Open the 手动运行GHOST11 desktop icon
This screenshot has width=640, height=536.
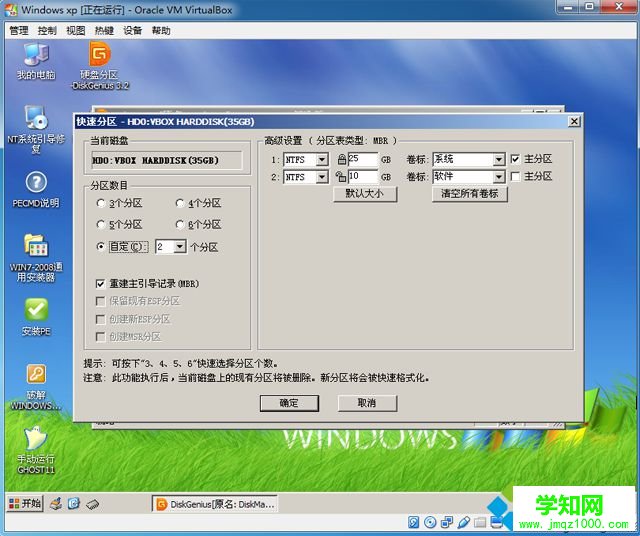tap(36, 450)
